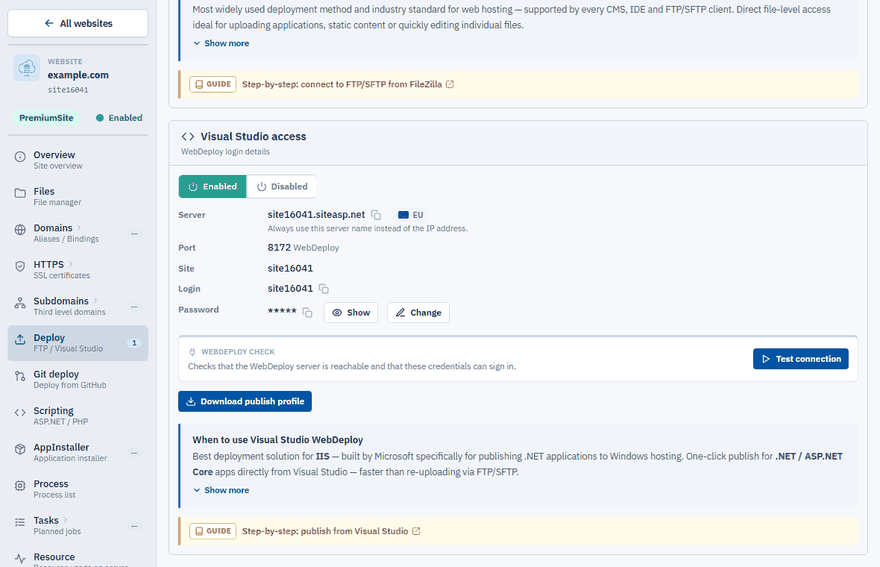Open the Process list page
Viewport: 880px width, 567px height.
tap(77, 489)
